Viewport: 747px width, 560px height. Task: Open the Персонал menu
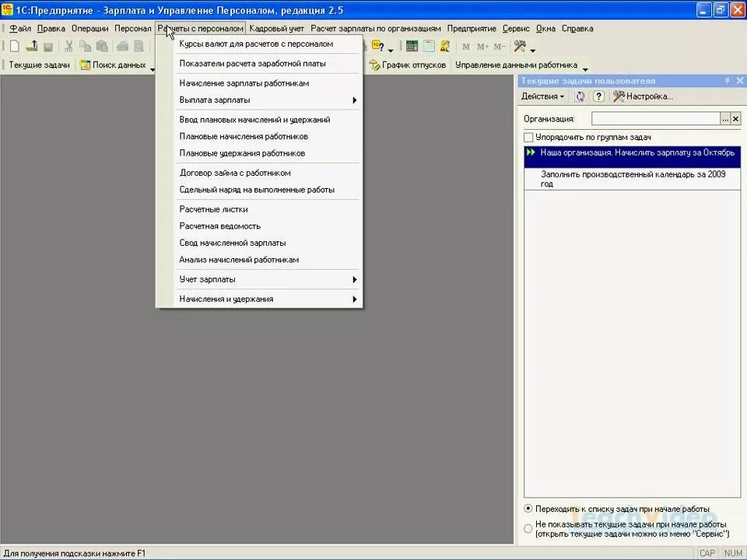[132, 29]
